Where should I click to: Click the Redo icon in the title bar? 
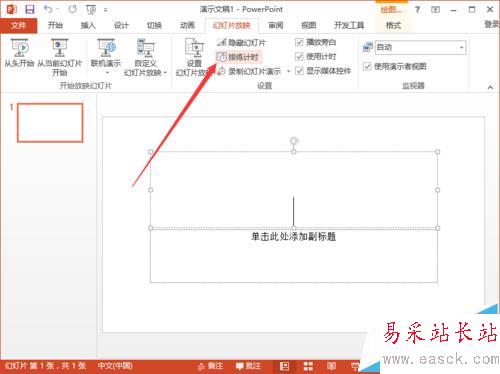(x=72, y=9)
